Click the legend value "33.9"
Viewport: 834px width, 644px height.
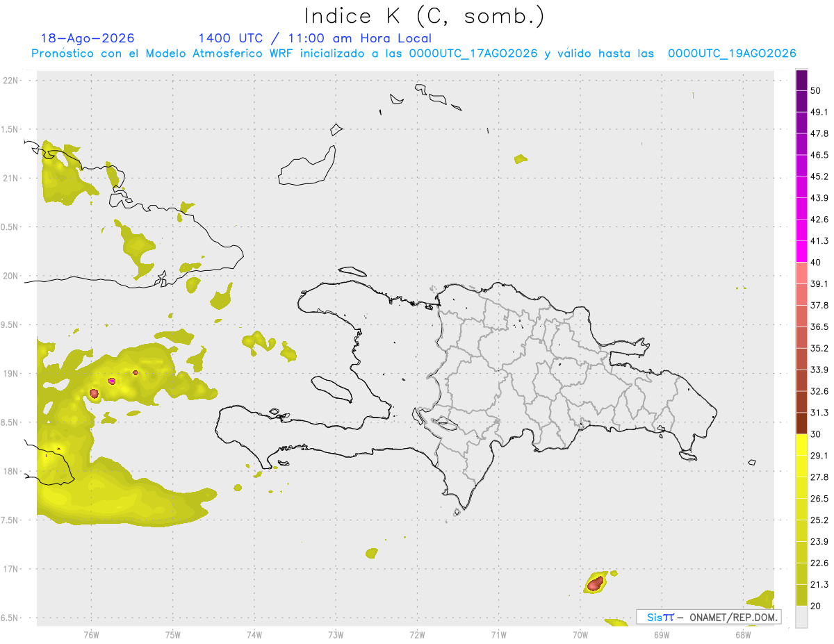[819, 370]
